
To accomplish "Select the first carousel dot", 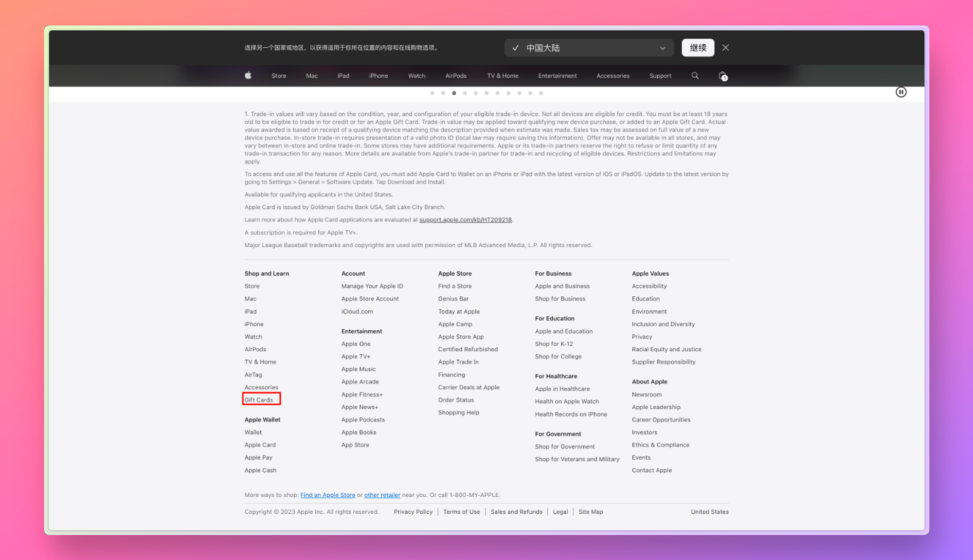I will [432, 93].
